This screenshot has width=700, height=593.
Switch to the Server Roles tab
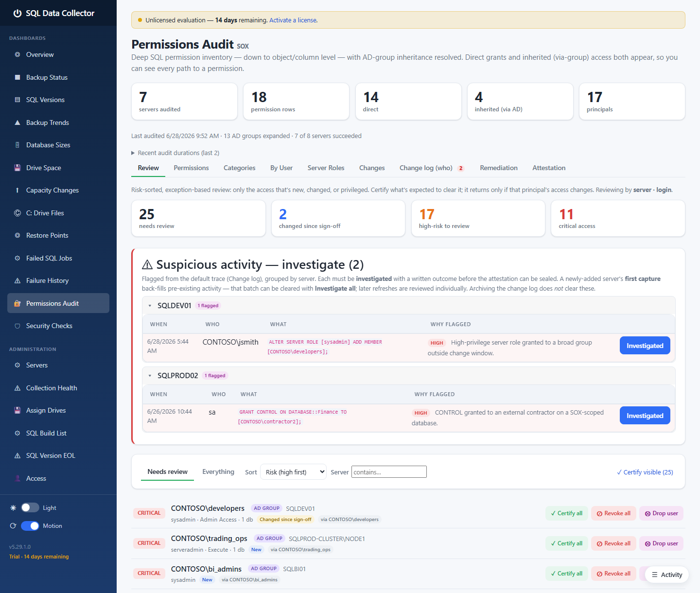point(326,168)
